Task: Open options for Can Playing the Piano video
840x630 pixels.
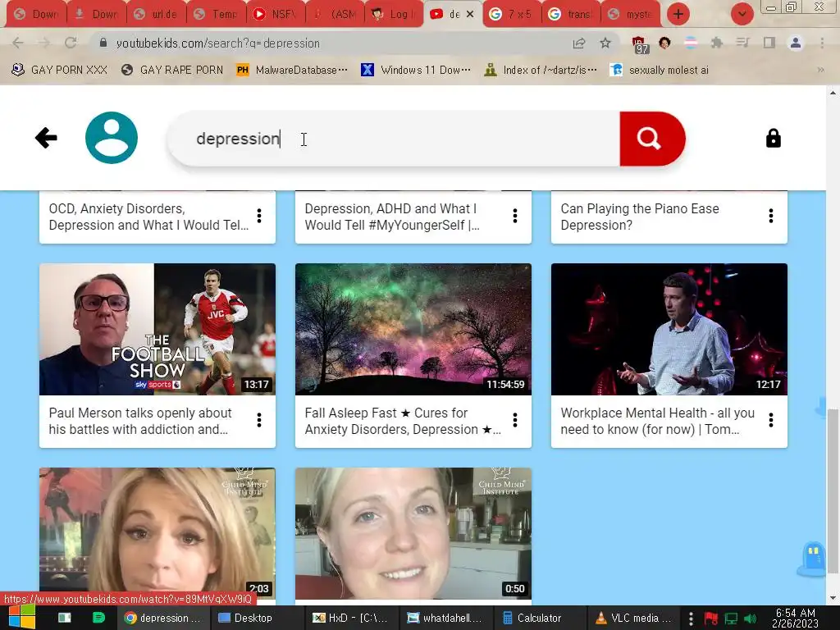Action: click(771, 216)
